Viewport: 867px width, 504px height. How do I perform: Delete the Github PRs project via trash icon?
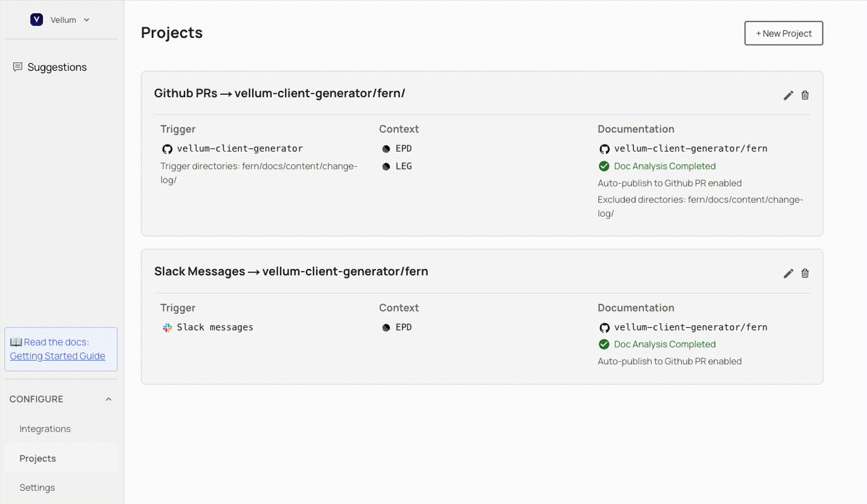coord(805,95)
